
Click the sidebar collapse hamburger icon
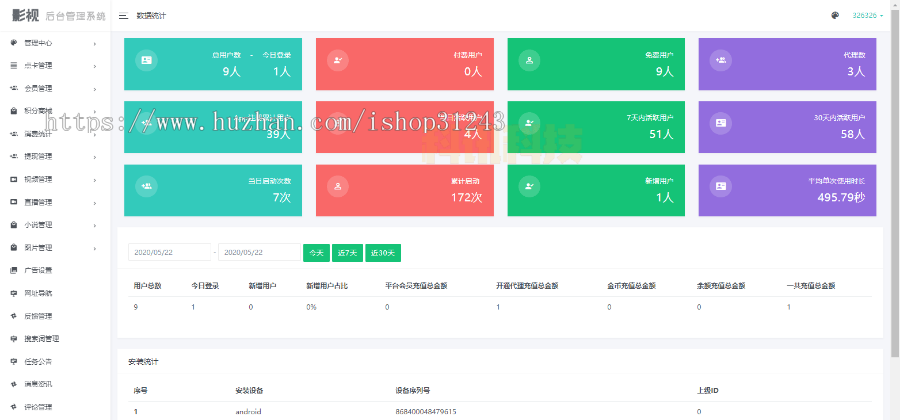(x=122, y=16)
